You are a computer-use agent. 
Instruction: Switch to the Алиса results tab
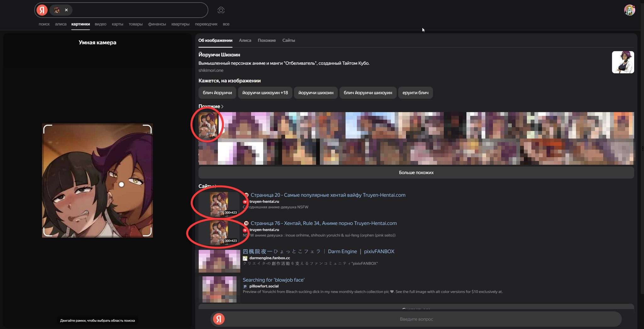point(245,40)
